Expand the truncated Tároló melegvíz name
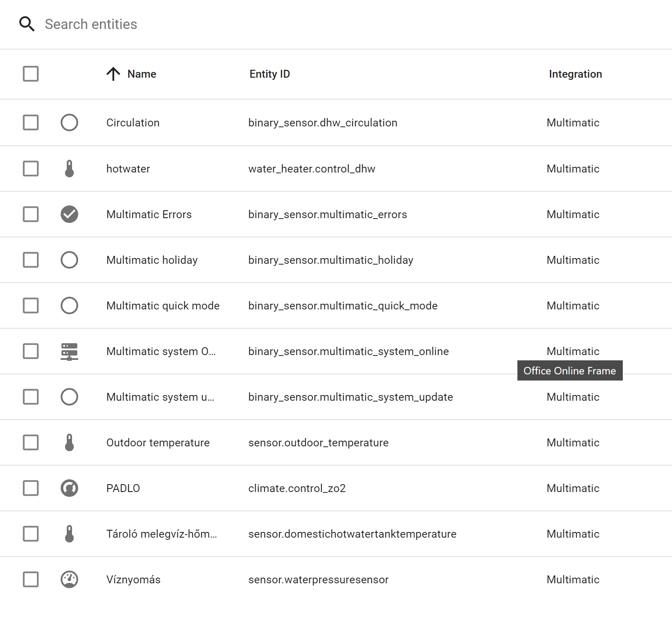 (161, 534)
